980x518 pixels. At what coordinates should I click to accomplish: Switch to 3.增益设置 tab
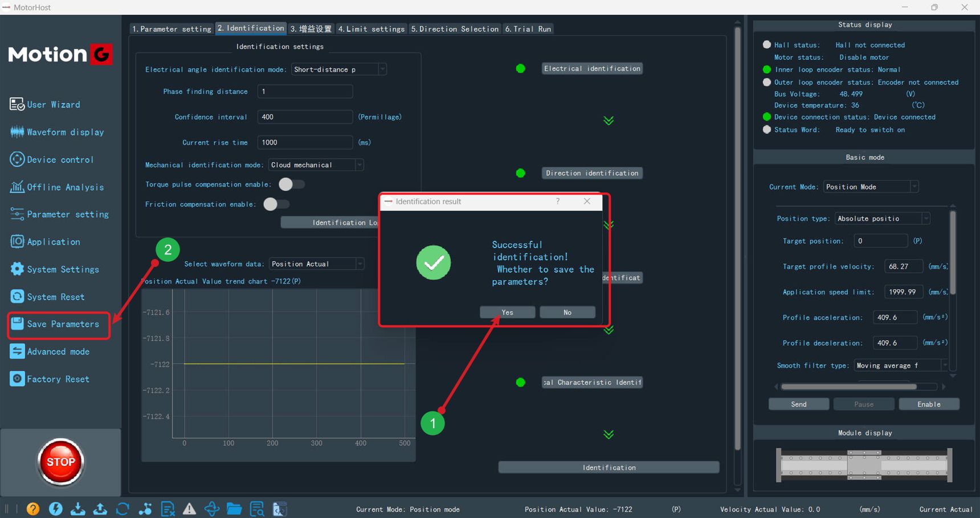311,29
